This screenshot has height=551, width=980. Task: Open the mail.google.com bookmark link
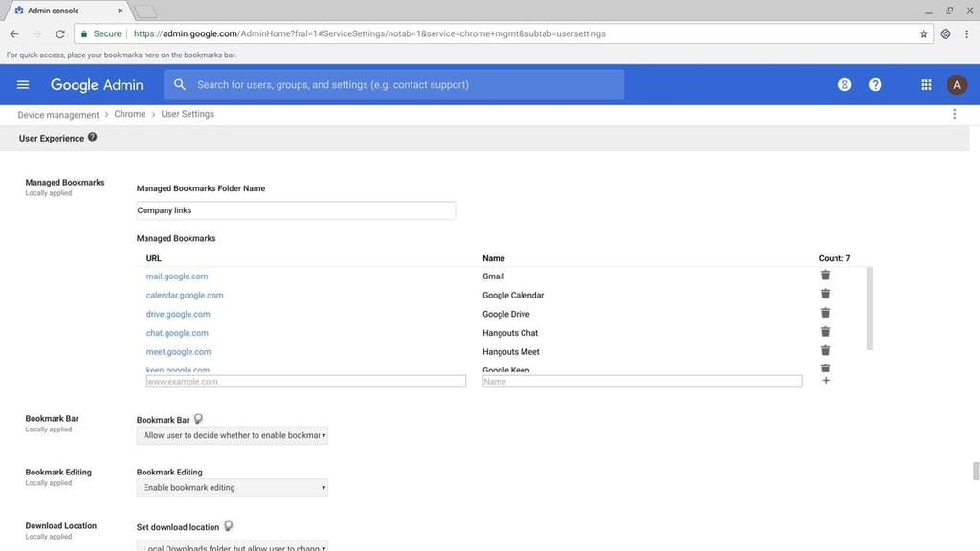[x=177, y=276]
